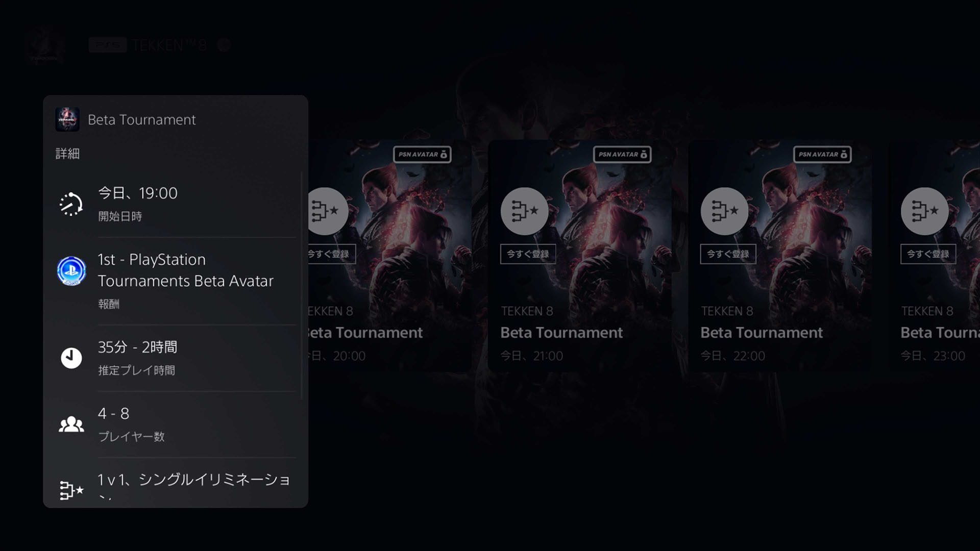
Task: Open the Beta Tournament card starting at 20:00
Action: point(389,256)
